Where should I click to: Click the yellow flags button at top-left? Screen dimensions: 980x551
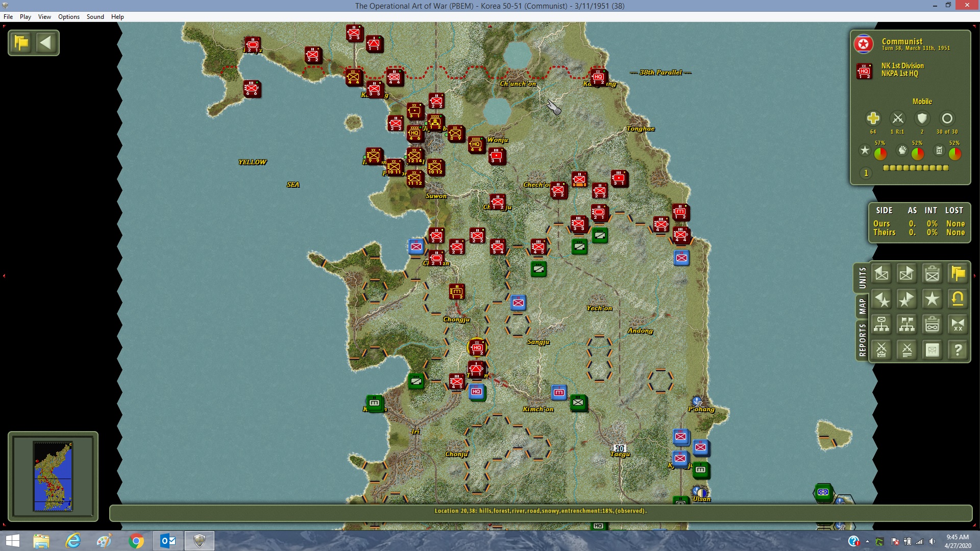pos(21,42)
